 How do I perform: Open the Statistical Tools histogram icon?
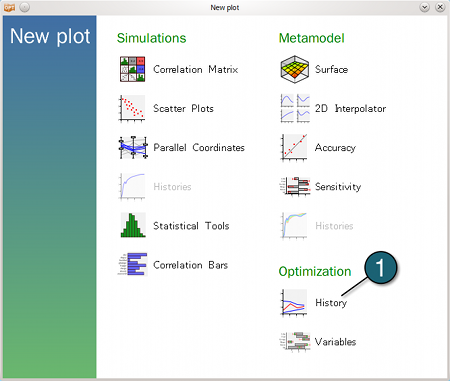point(133,226)
